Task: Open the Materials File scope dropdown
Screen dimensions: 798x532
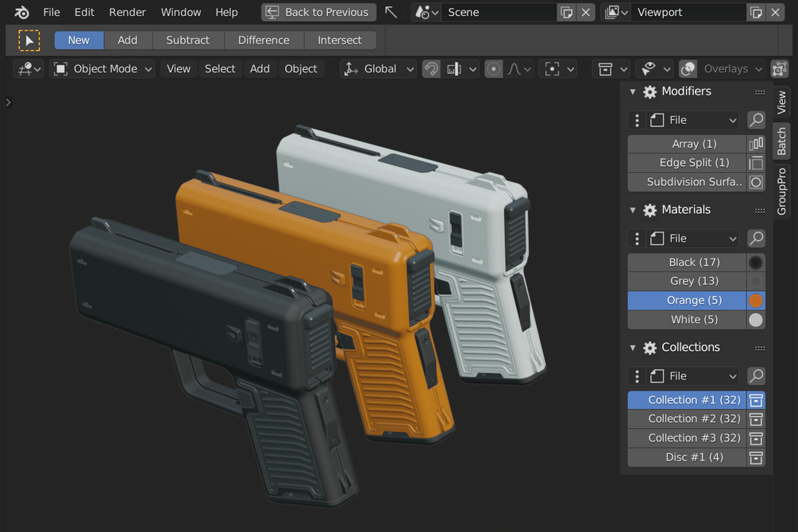Action: (692, 238)
